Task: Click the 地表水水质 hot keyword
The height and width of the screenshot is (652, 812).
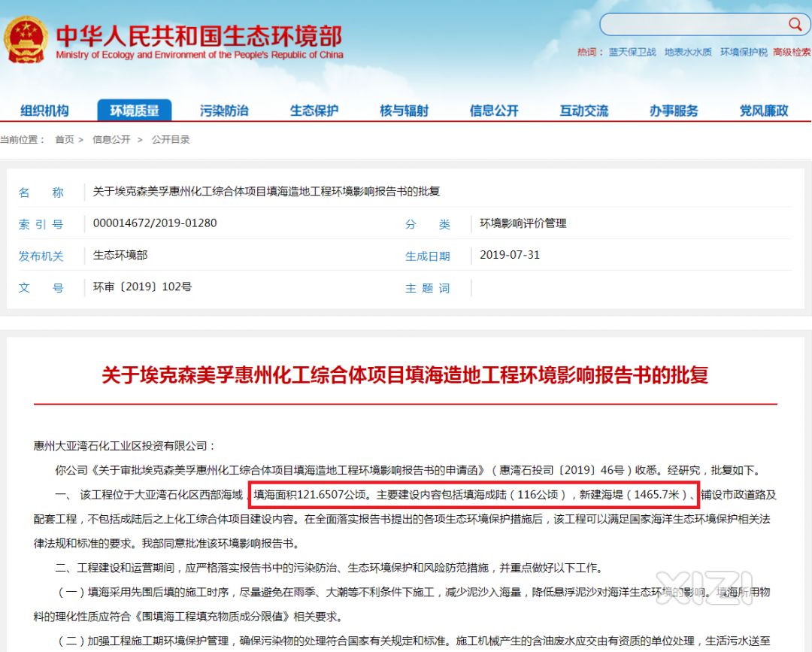Action: coord(688,52)
